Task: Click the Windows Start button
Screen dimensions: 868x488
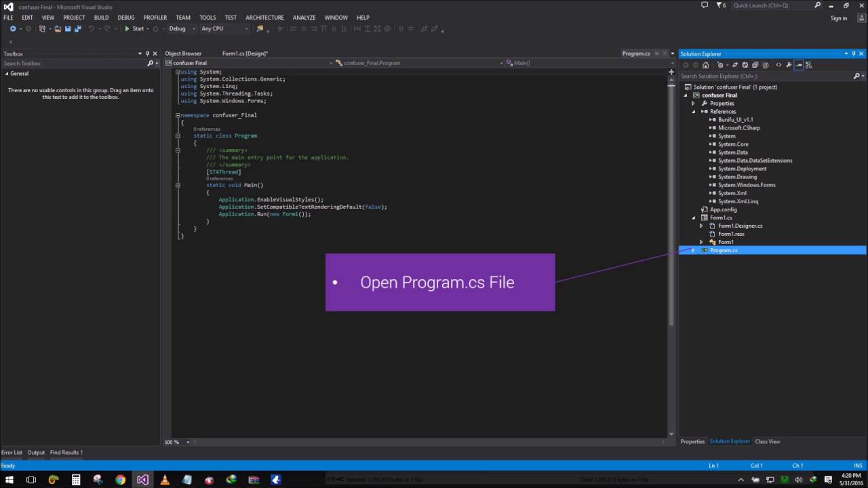Action: point(9,479)
